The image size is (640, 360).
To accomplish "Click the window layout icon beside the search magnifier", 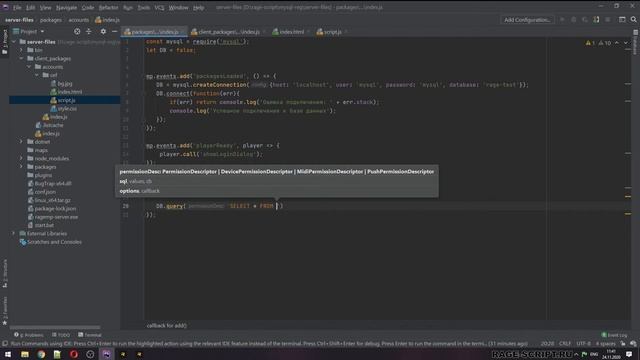I will 622,20.
